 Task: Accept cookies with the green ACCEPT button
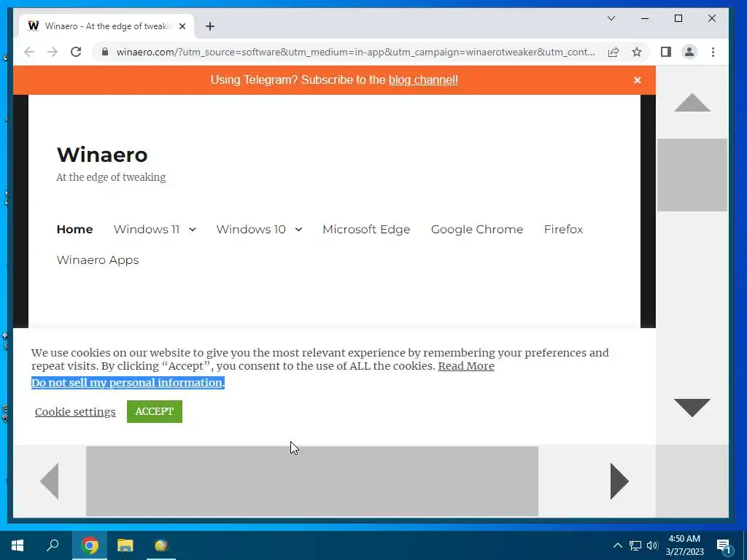155,411
